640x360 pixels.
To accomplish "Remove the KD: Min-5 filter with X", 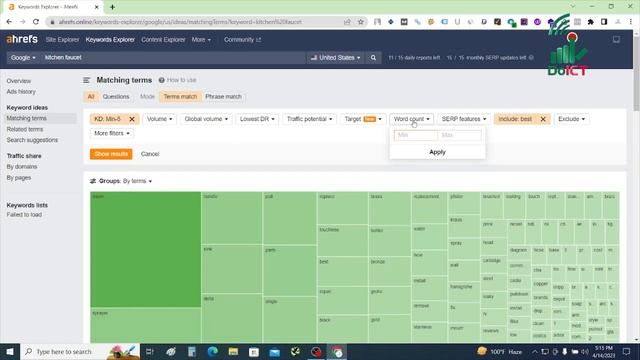I will (132, 119).
